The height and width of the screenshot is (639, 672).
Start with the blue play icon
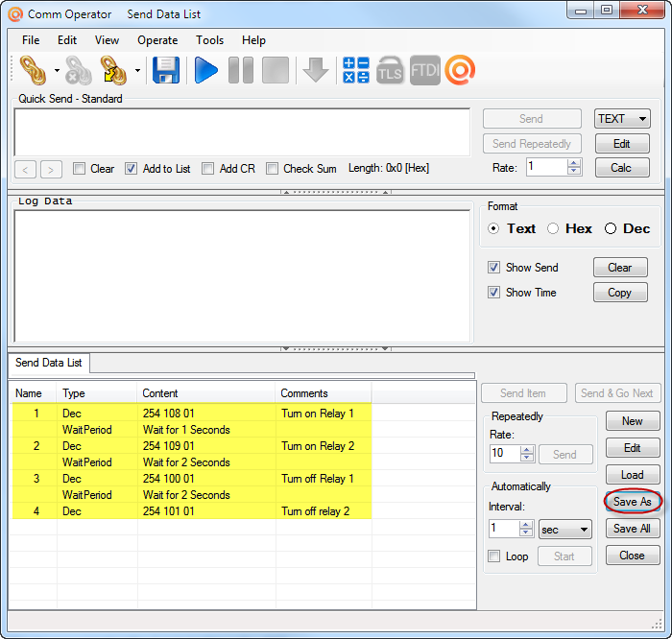click(x=206, y=70)
